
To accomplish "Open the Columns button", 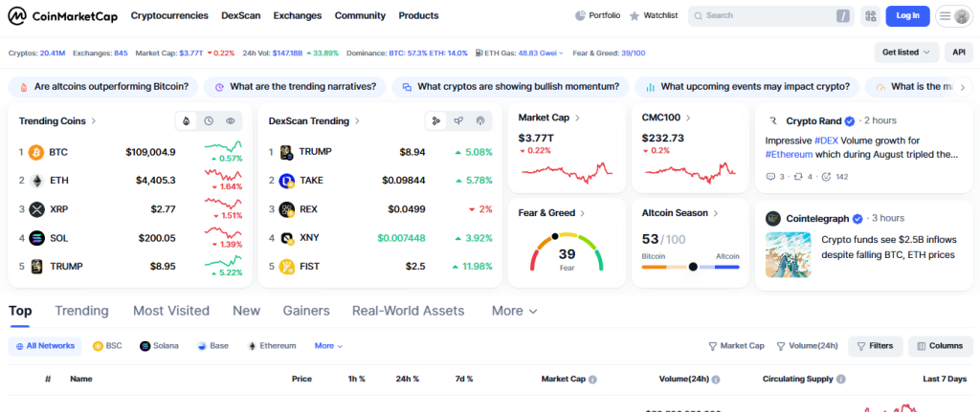I will click(x=941, y=346).
